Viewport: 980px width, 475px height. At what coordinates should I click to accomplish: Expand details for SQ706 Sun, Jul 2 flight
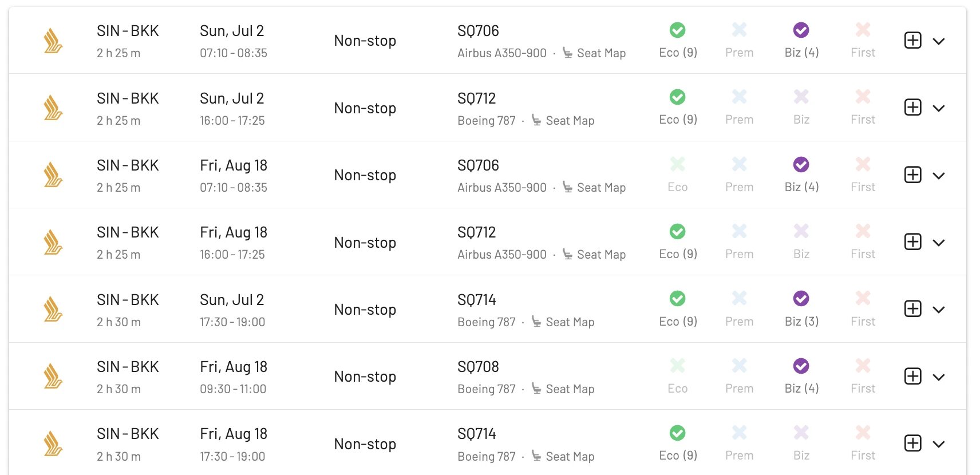(x=938, y=41)
